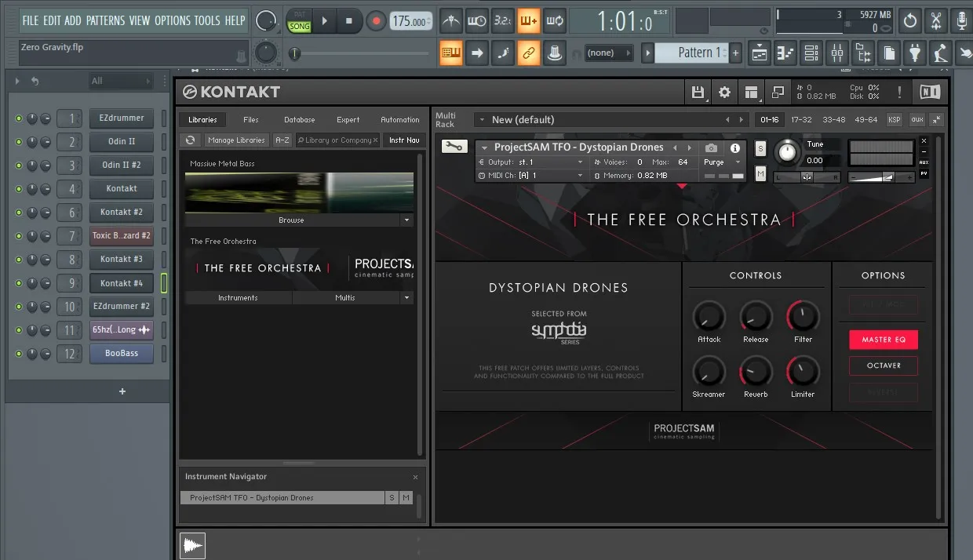The image size is (973, 560).
Task: Click S button in Instrument Navigator row
Action: (x=392, y=498)
